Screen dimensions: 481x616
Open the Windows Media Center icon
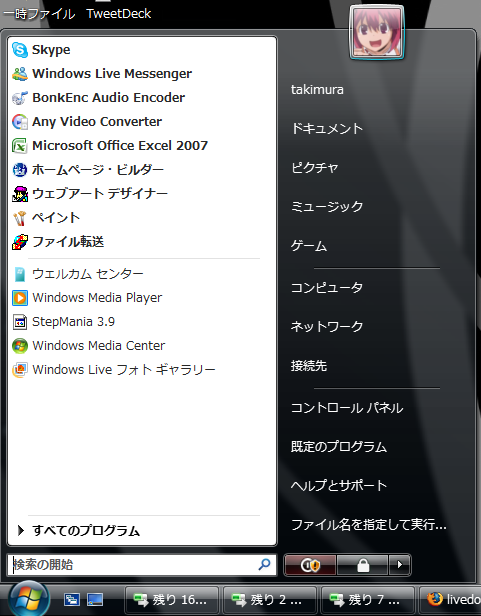20,346
